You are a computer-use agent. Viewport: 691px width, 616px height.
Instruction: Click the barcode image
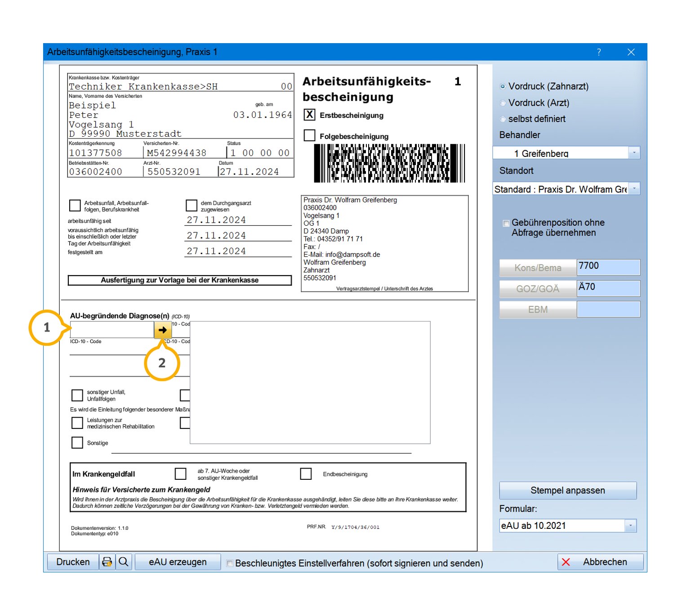pyautogui.click(x=389, y=163)
